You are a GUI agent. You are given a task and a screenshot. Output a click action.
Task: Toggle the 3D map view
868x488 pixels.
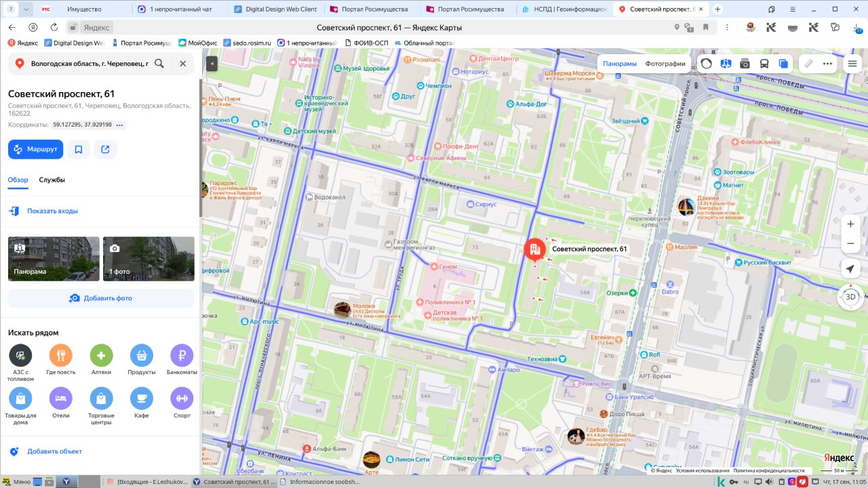pos(850,297)
